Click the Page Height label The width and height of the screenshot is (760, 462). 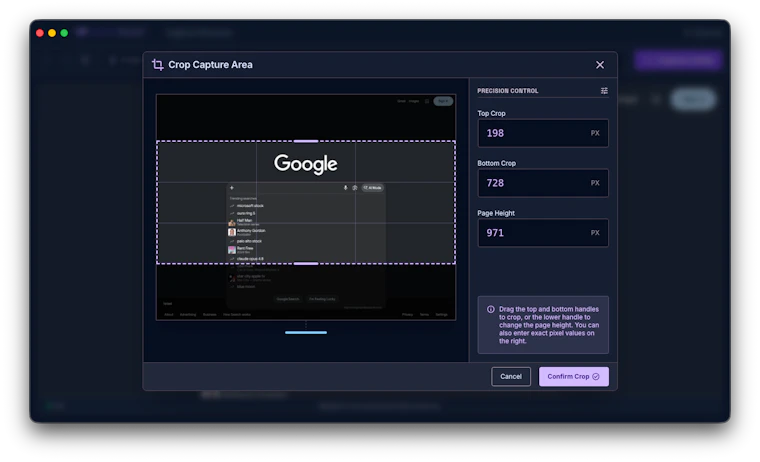(496, 213)
